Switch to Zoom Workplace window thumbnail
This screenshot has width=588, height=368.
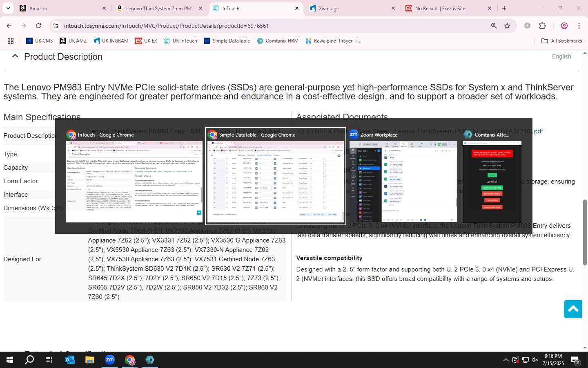click(403, 177)
